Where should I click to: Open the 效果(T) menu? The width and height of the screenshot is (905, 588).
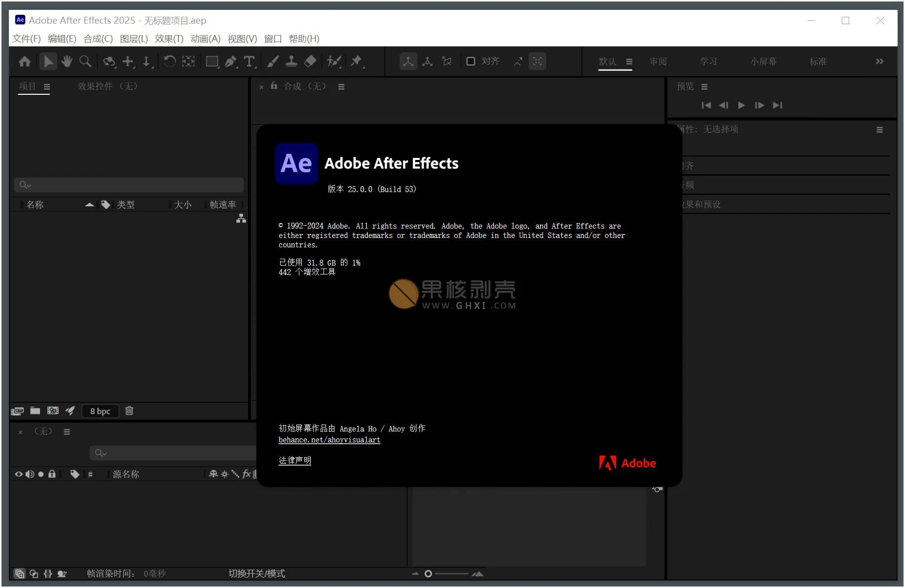(169, 39)
